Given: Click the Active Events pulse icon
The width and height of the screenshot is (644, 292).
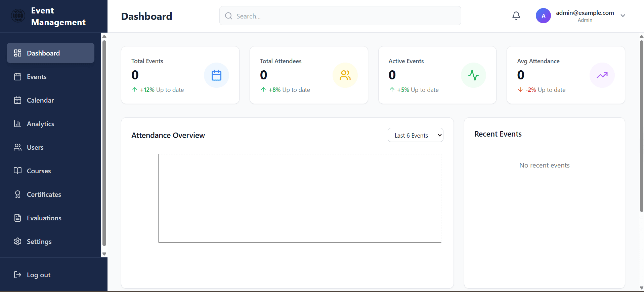Looking at the screenshot, I should pyautogui.click(x=473, y=75).
